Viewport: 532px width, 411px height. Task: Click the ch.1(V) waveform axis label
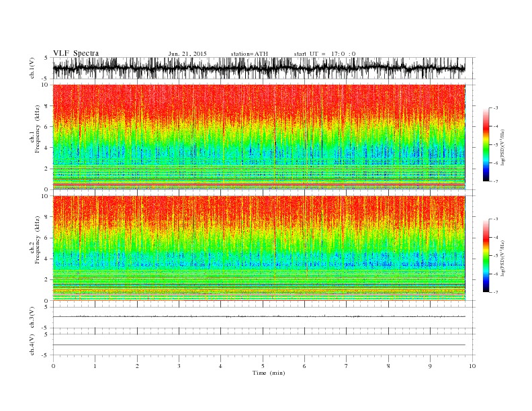coord(32,68)
